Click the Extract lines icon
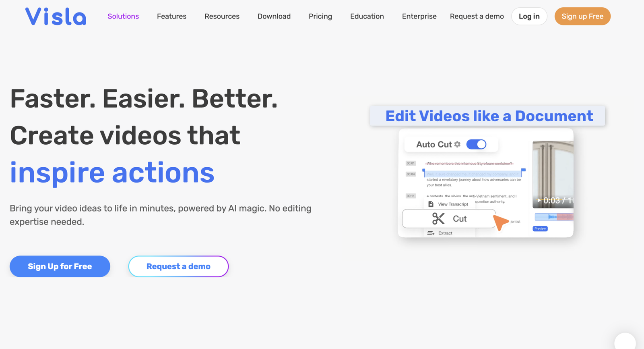Image resolution: width=644 pixels, height=349 pixels. [431, 233]
